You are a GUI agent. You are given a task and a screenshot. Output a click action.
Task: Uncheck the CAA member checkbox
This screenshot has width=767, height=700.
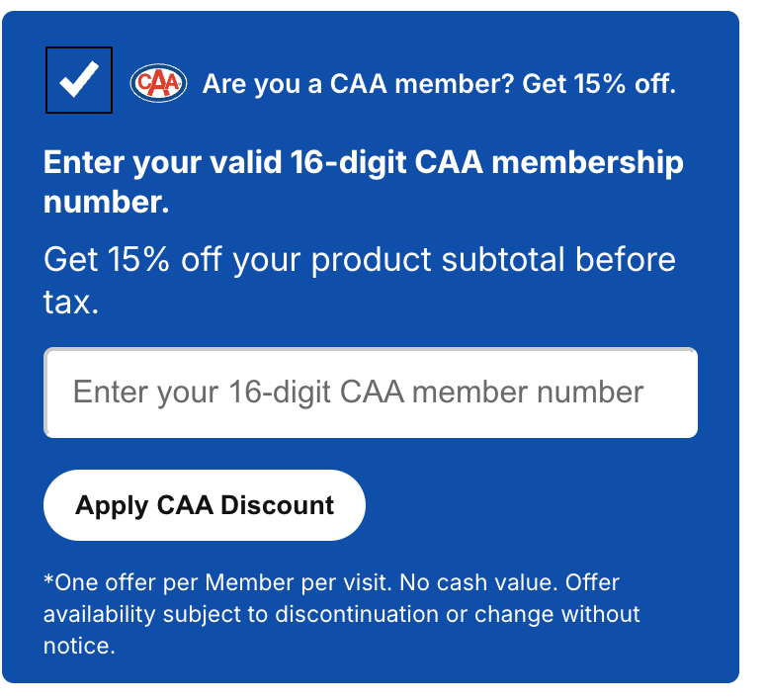[79, 80]
